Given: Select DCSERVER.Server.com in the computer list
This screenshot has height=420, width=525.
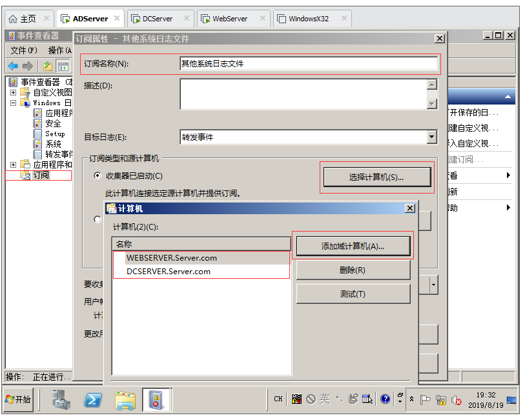Looking at the screenshot, I should [169, 272].
